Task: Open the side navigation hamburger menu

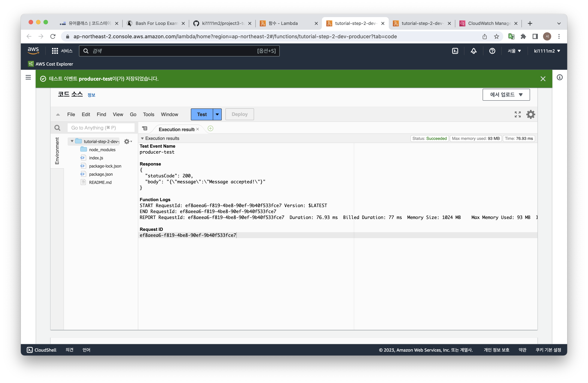Action: pos(28,77)
